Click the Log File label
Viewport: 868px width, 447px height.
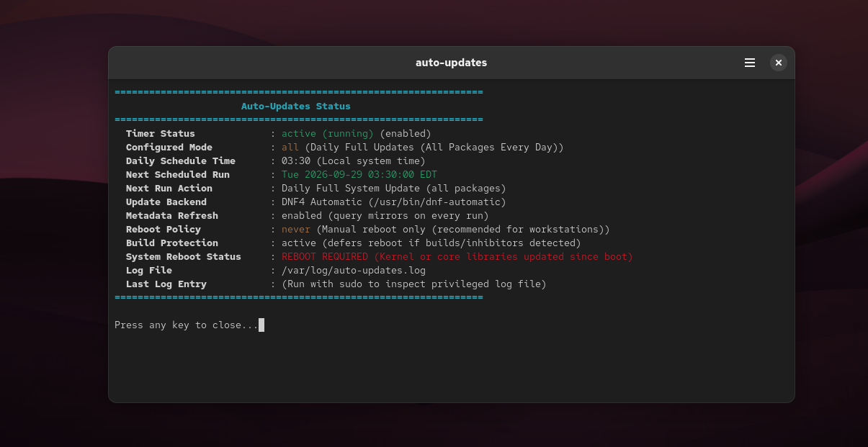click(x=149, y=270)
